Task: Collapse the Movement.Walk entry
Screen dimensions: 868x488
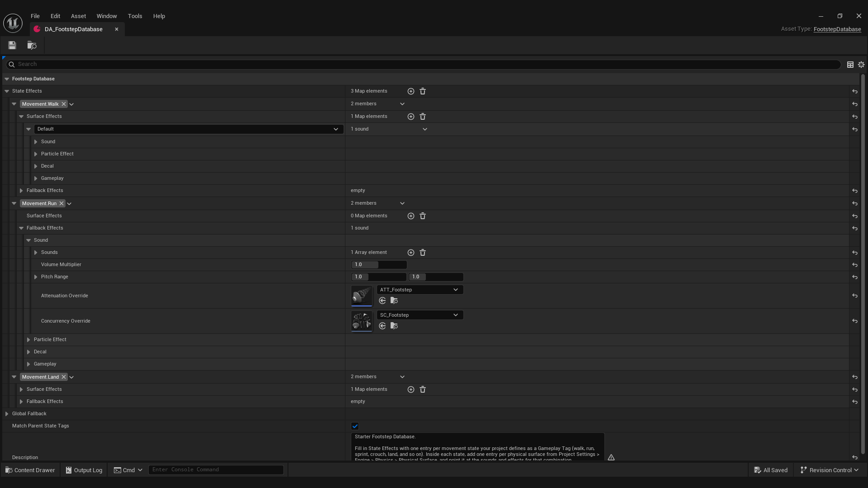Action: [14, 104]
